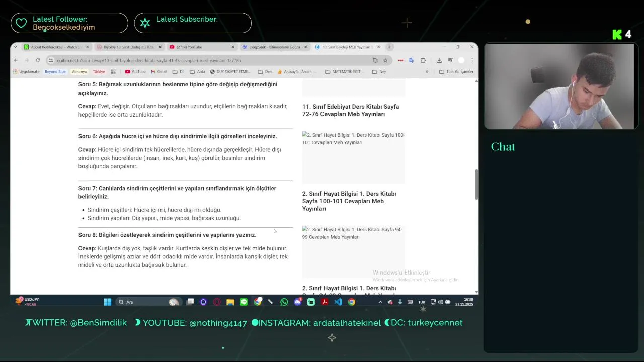
Task: Click the Sayfa 94-99 Cevapları thumbnail image
Action: pos(354,252)
